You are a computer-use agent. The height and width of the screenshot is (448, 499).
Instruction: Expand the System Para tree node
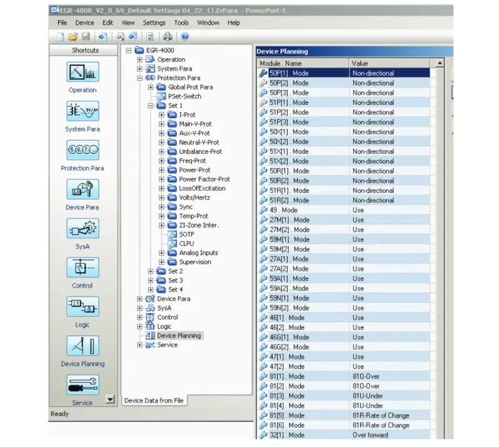click(139, 69)
